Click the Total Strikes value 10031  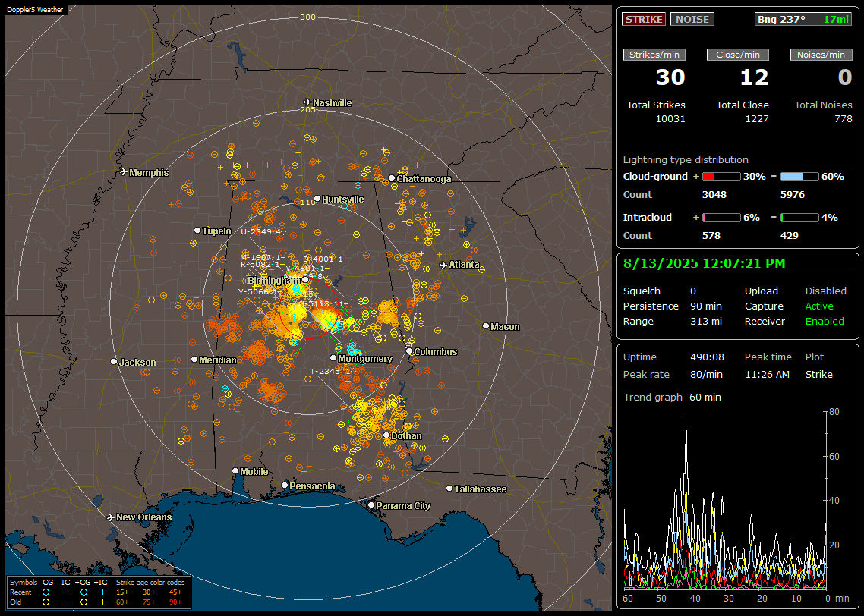[670, 118]
